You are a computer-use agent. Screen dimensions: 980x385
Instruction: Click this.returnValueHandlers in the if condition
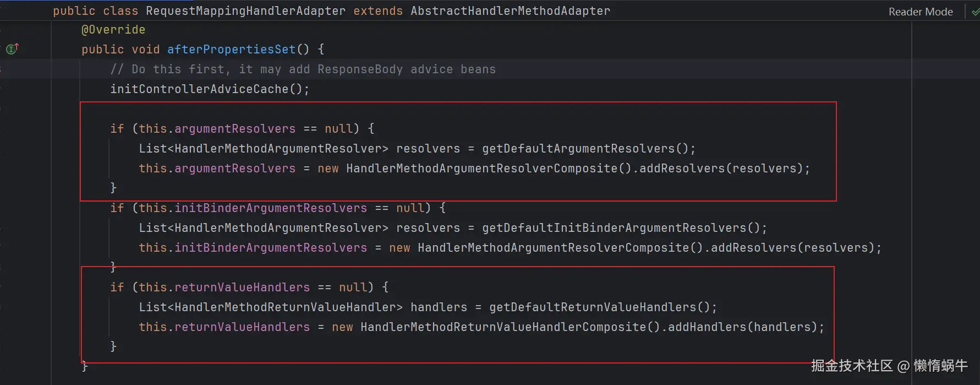[224, 288]
